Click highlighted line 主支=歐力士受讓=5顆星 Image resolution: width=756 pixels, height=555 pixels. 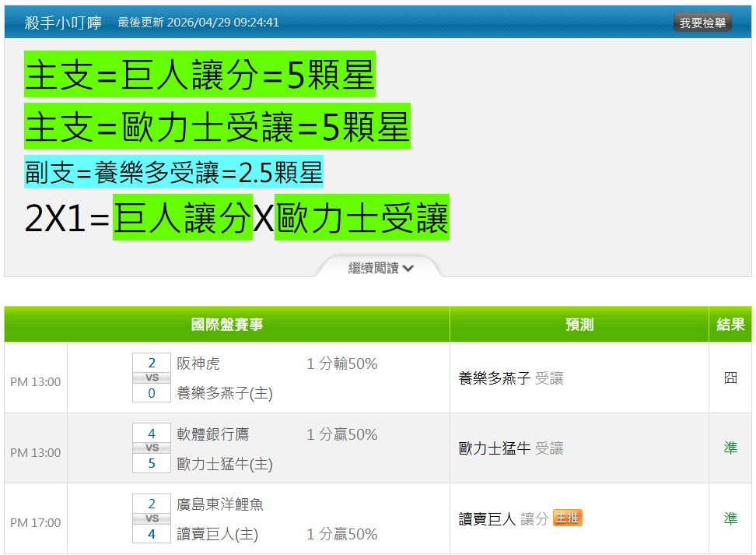pyautogui.click(x=218, y=126)
